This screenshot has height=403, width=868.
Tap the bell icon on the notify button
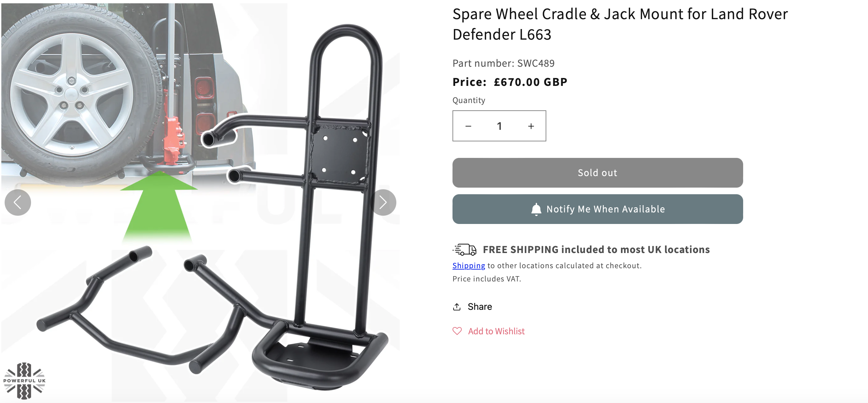click(536, 209)
